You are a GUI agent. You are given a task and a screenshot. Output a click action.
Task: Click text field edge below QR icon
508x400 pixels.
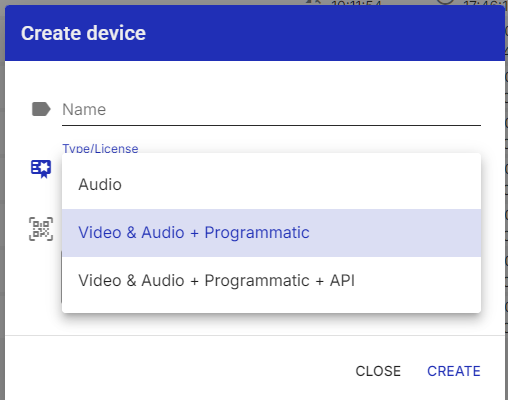point(62,277)
